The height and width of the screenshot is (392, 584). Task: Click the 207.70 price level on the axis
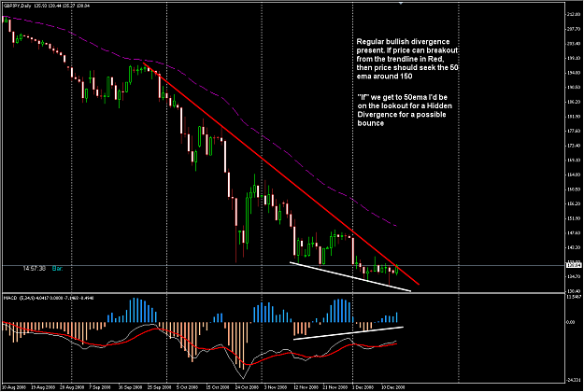point(574,29)
